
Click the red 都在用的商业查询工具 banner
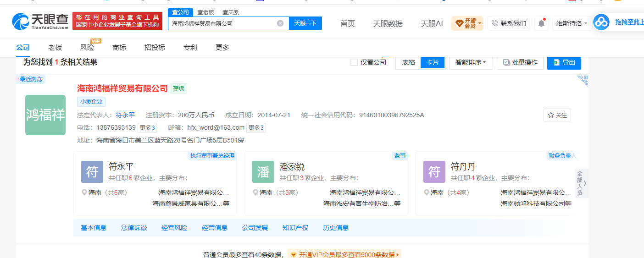click(x=117, y=21)
